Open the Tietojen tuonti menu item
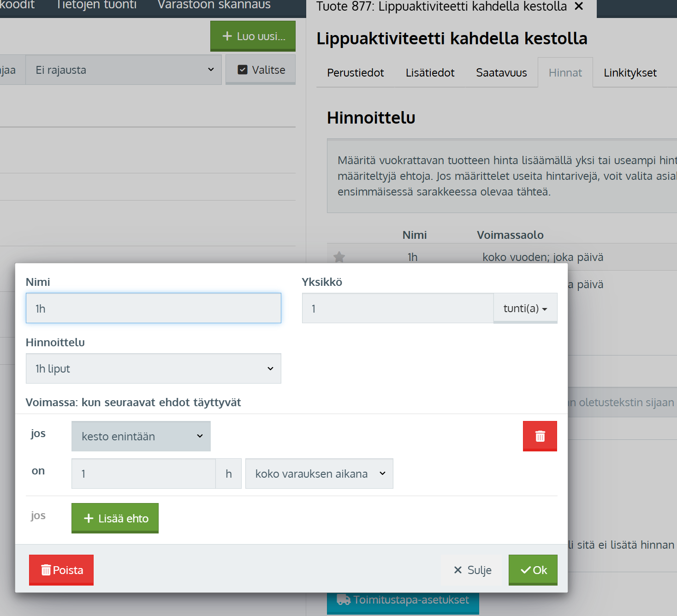Viewport: 677px width, 616px height. [96, 5]
